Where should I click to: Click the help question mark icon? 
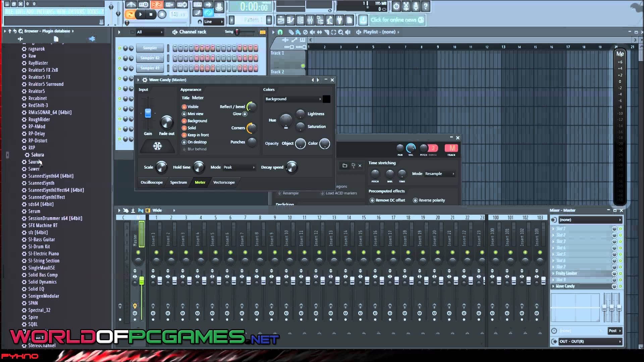click(x=426, y=6)
